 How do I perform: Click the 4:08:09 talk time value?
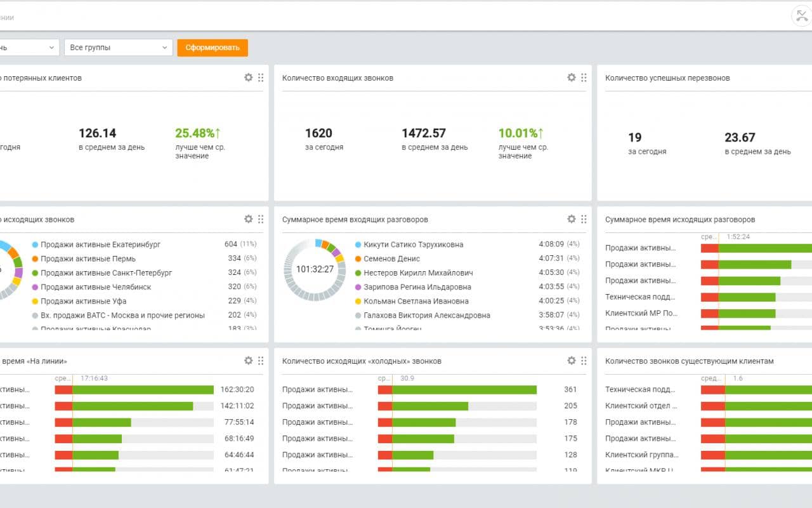551,244
